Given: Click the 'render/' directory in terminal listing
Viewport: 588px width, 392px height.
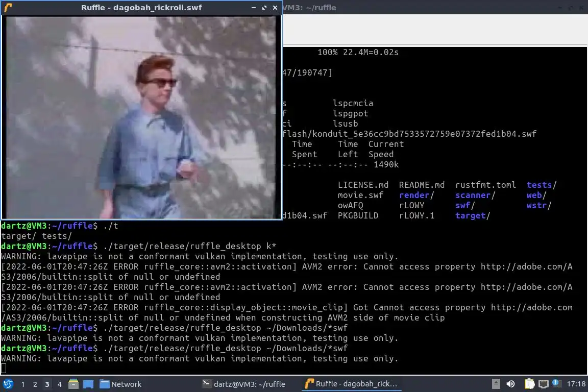Looking at the screenshot, I should pyautogui.click(x=416, y=195).
